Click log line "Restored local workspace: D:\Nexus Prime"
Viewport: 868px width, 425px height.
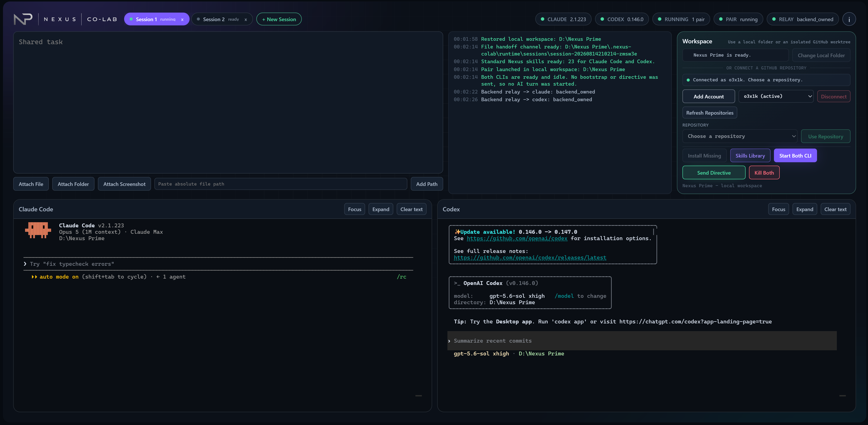541,39
